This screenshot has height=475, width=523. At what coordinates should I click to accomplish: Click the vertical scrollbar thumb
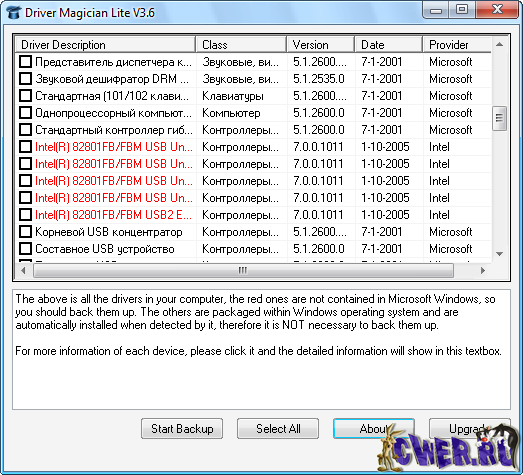(499, 118)
